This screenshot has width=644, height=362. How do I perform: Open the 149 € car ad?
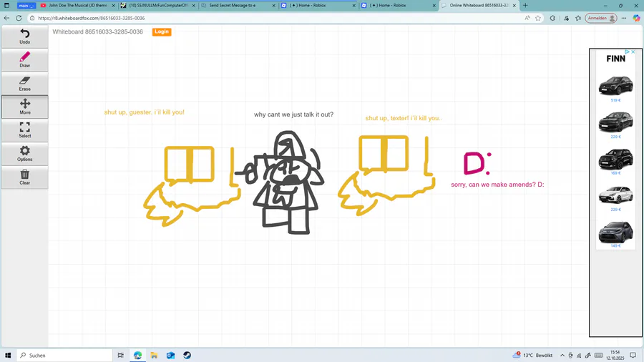(x=615, y=234)
